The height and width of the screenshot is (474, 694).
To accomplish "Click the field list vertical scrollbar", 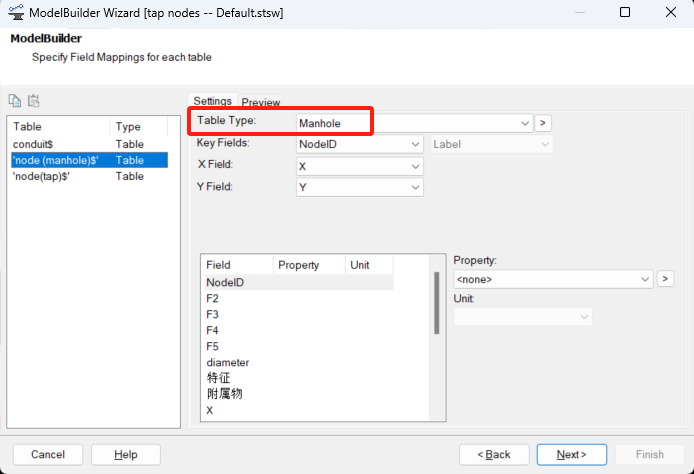I will point(436,303).
